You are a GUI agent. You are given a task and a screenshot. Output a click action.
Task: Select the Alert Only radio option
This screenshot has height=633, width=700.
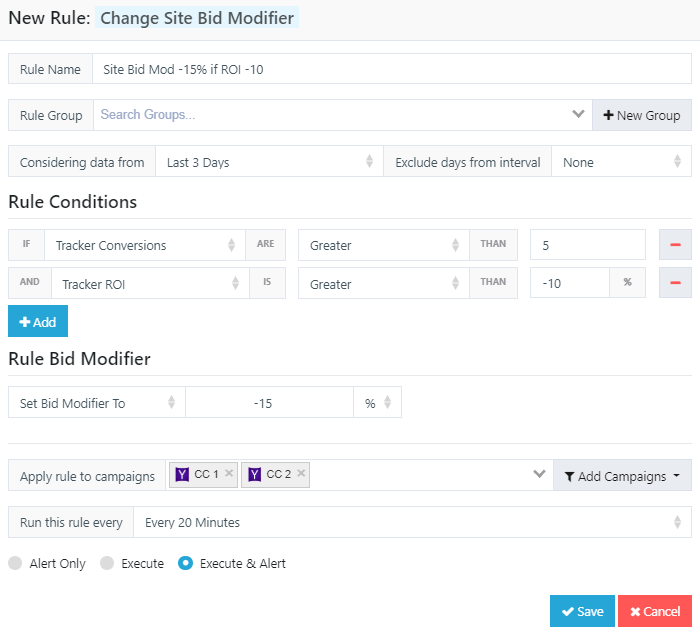[15, 563]
